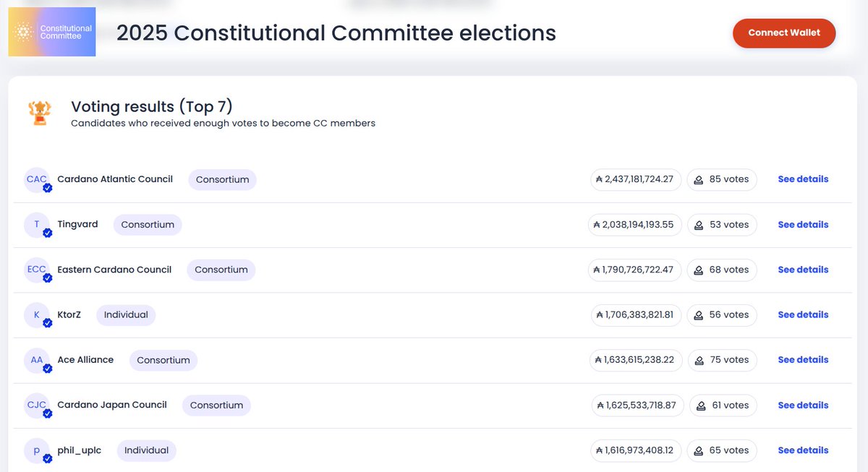Open See details for Tingvard

pyautogui.click(x=803, y=225)
